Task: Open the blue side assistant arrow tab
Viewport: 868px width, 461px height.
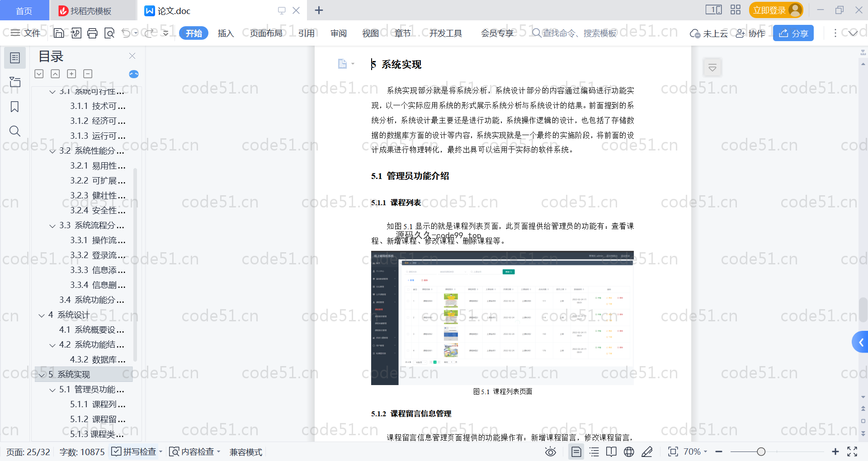Action: pyautogui.click(x=861, y=343)
